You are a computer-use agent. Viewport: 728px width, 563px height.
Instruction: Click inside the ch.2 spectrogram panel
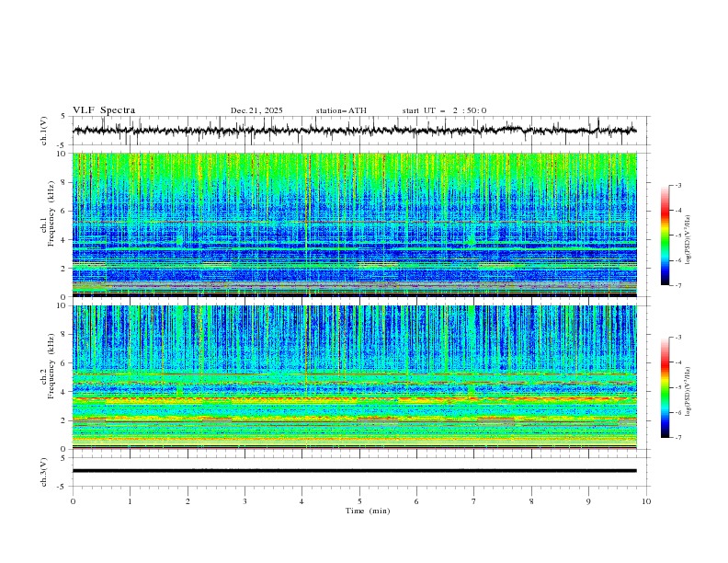click(354, 377)
